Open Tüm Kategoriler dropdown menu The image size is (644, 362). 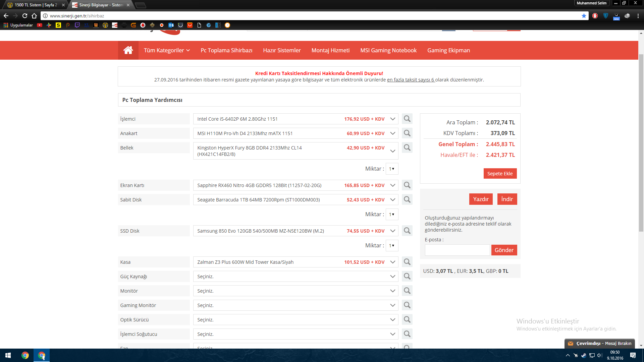(167, 50)
